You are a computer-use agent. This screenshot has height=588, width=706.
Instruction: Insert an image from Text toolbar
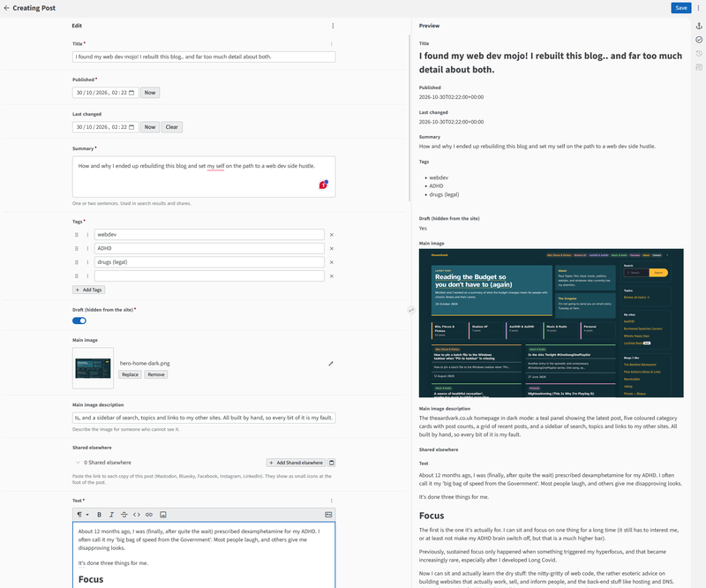(x=163, y=515)
